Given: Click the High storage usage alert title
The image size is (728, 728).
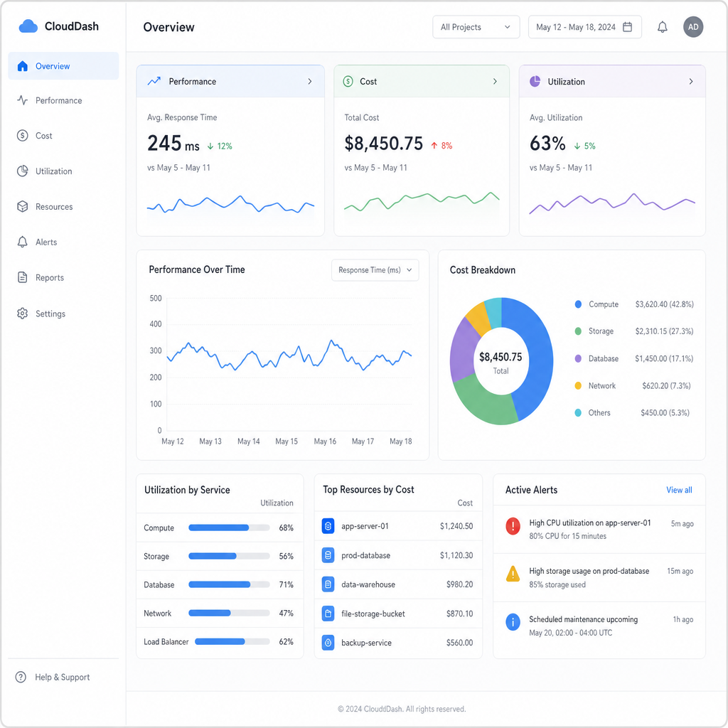Looking at the screenshot, I should [589, 571].
